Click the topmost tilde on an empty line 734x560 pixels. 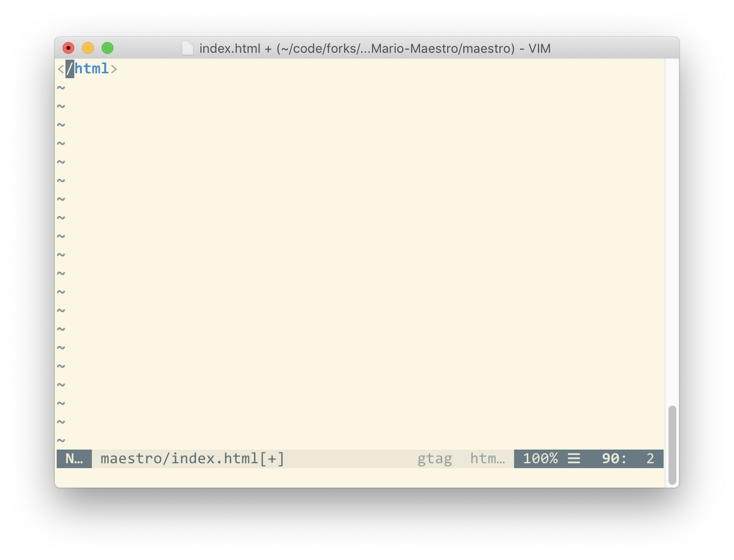tap(61, 87)
